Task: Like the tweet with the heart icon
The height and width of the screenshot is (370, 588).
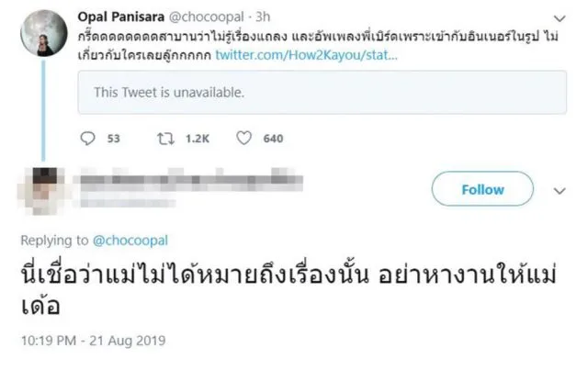Action: pyautogui.click(x=244, y=139)
